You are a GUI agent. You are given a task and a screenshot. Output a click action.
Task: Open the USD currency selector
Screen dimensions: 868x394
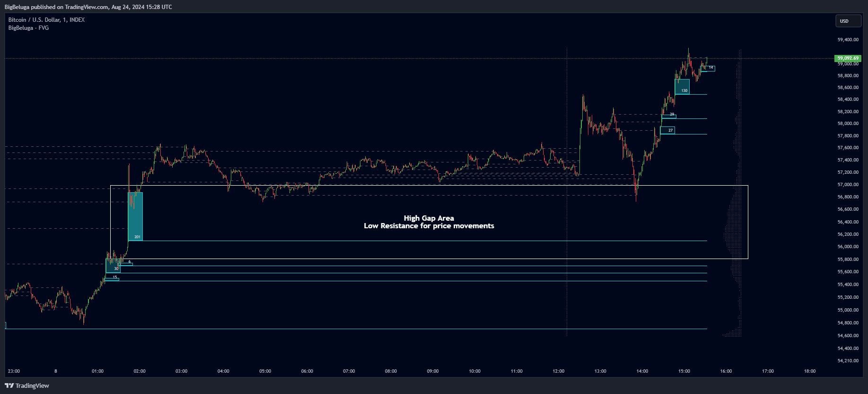click(848, 21)
